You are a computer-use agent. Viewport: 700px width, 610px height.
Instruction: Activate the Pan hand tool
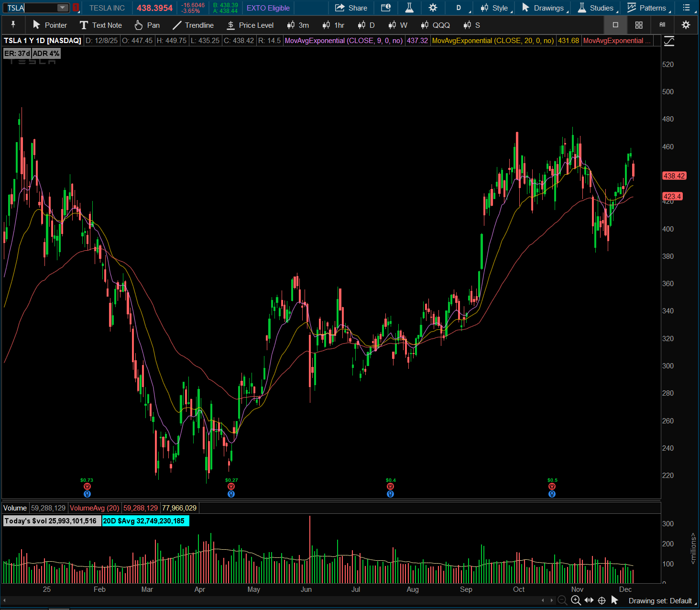click(x=147, y=25)
